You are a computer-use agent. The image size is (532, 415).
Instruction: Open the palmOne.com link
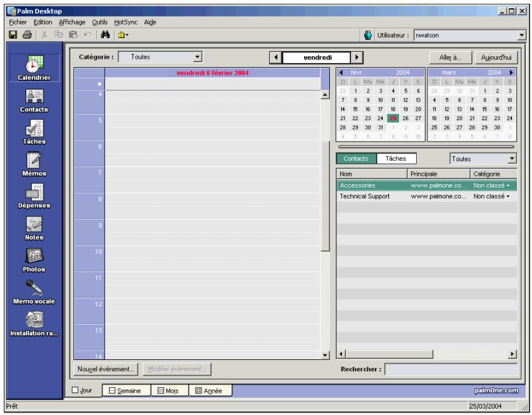497,390
